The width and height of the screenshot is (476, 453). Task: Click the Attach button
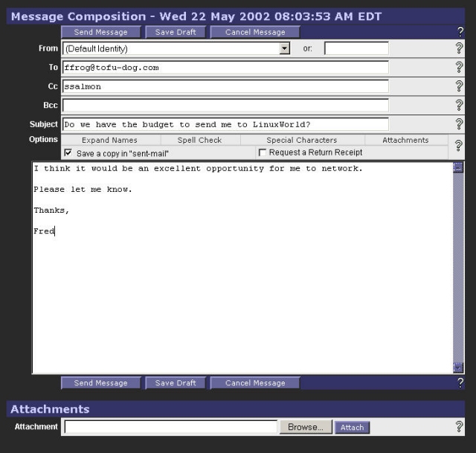[352, 428]
